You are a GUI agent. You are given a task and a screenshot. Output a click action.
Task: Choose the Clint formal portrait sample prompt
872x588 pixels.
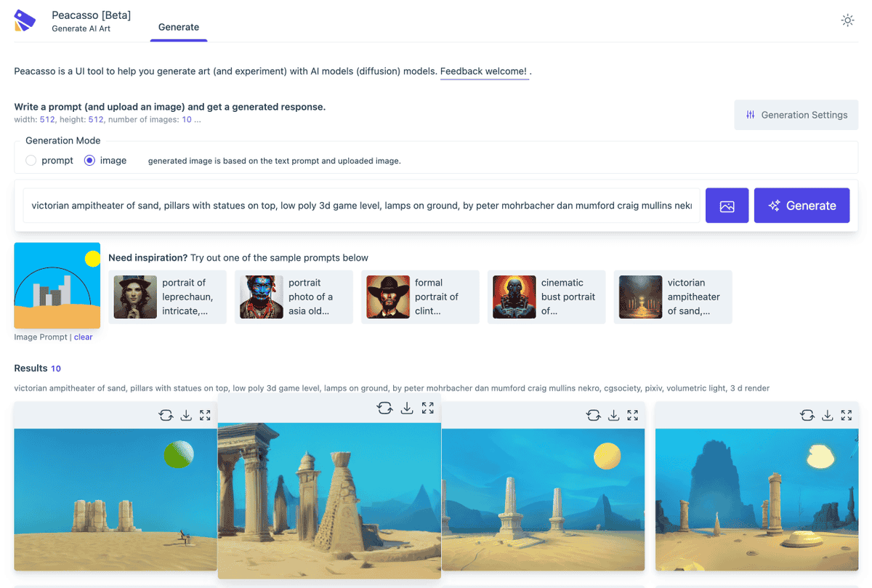pyautogui.click(x=420, y=297)
